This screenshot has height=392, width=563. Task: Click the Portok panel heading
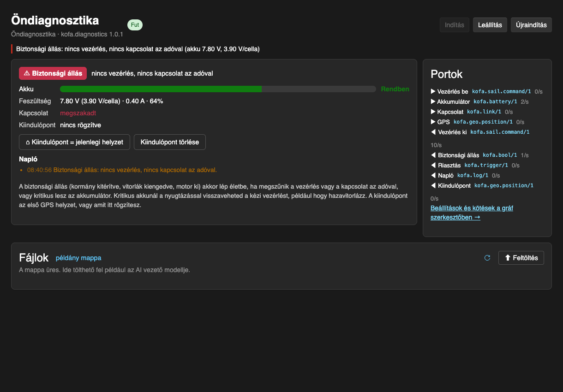click(447, 74)
